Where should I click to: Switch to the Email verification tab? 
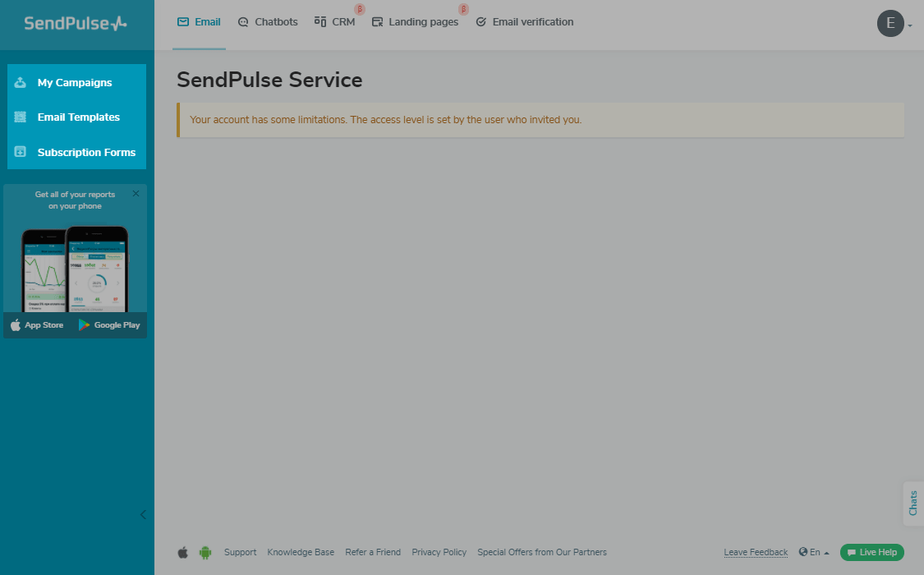click(x=525, y=22)
